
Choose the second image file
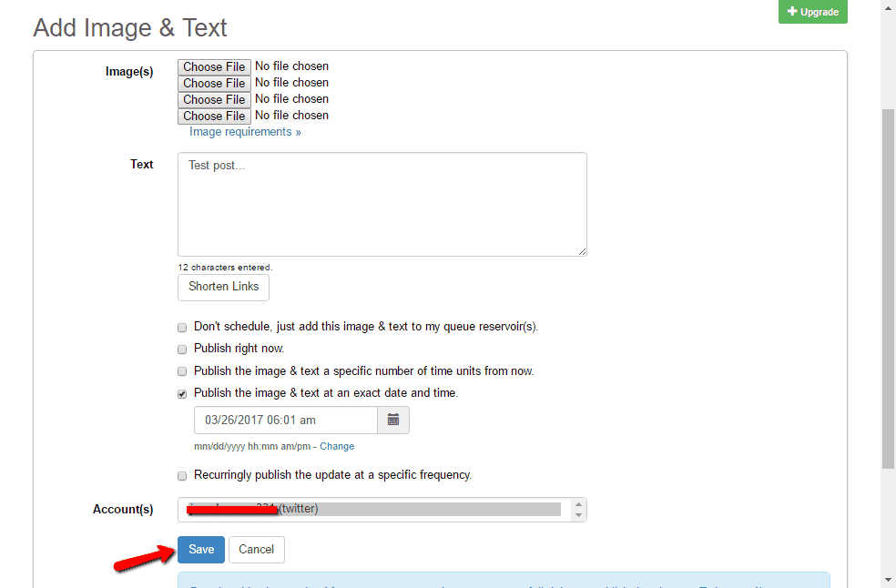214,83
